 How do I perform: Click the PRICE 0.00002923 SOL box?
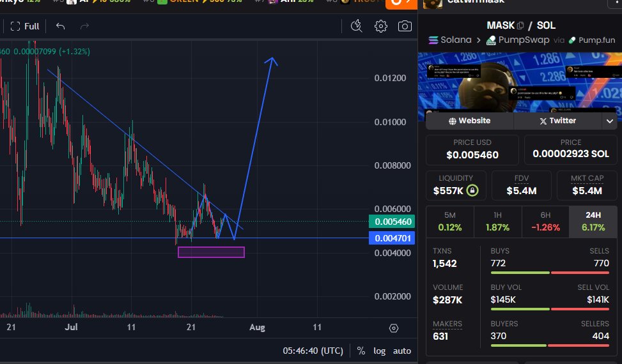[570, 150]
